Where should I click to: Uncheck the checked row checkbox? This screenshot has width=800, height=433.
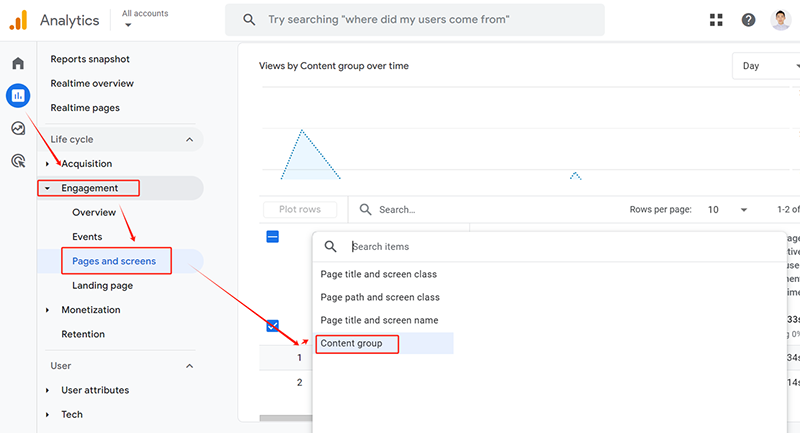click(272, 326)
